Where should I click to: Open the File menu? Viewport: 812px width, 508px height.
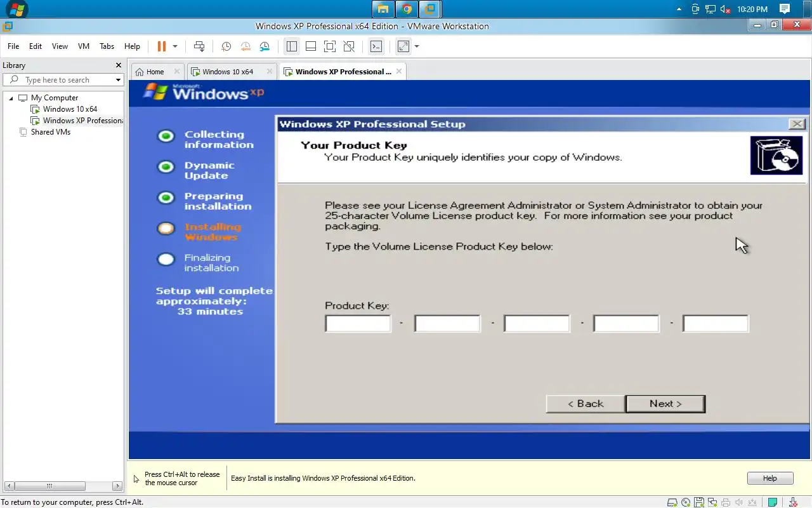pos(13,46)
